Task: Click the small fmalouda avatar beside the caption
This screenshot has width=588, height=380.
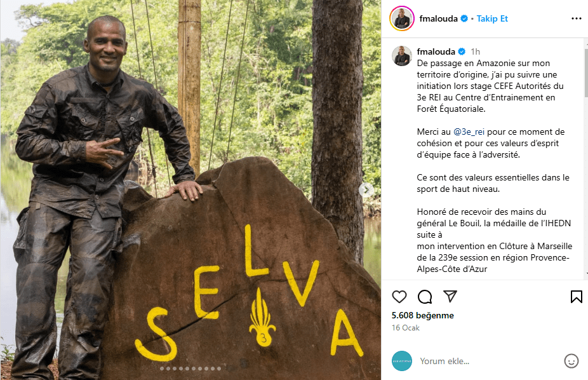Action: click(x=401, y=56)
